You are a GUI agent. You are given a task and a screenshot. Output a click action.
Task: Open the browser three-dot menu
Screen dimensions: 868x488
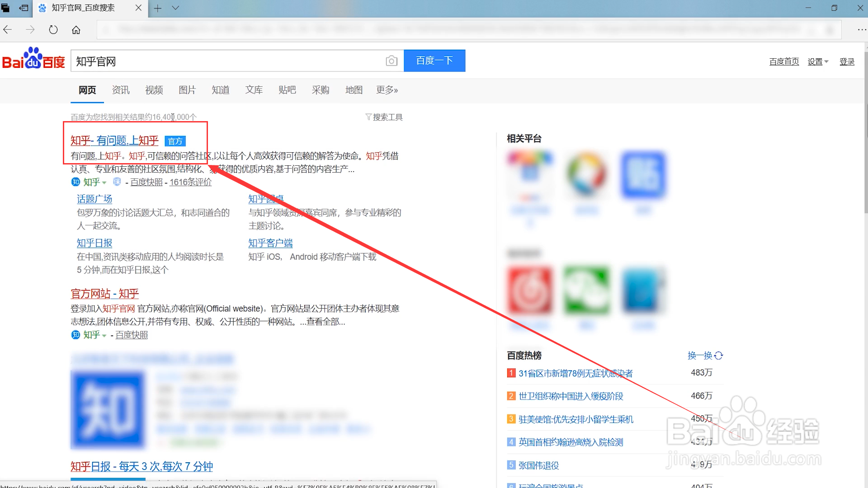(x=862, y=30)
